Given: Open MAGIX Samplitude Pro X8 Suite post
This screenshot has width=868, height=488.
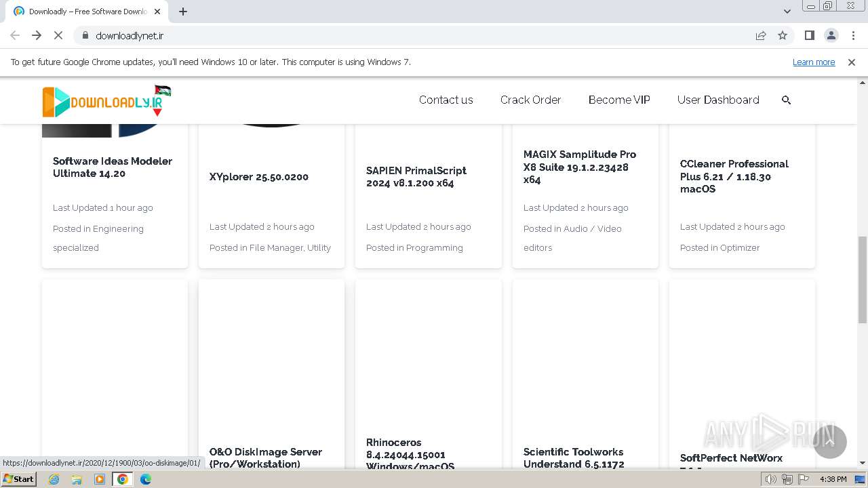Looking at the screenshot, I should point(580,167).
